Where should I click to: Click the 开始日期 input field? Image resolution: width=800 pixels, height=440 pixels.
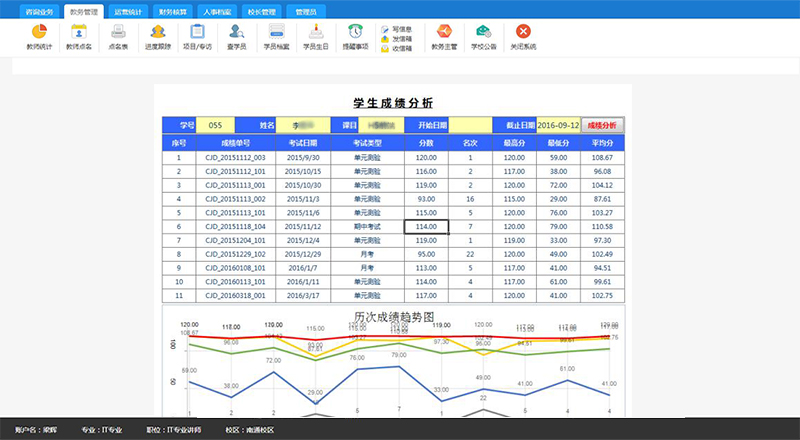click(470, 125)
